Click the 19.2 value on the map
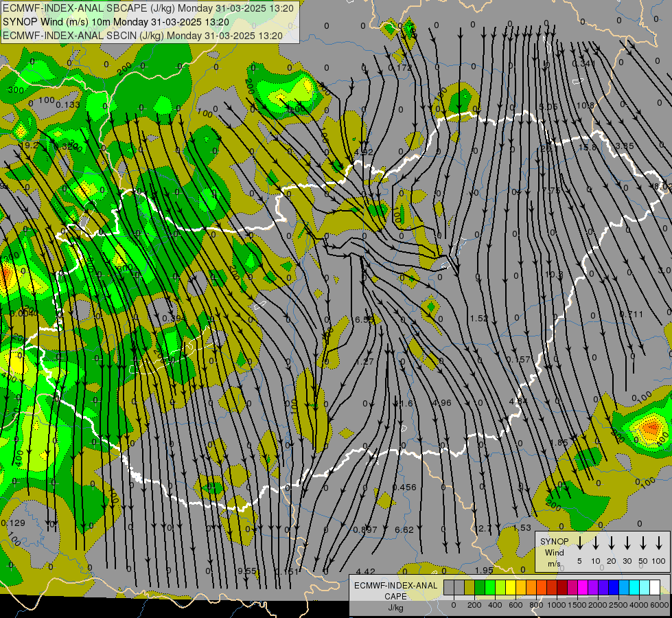Image resolution: width=672 pixels, height=618 pixels. coord(29,146)
